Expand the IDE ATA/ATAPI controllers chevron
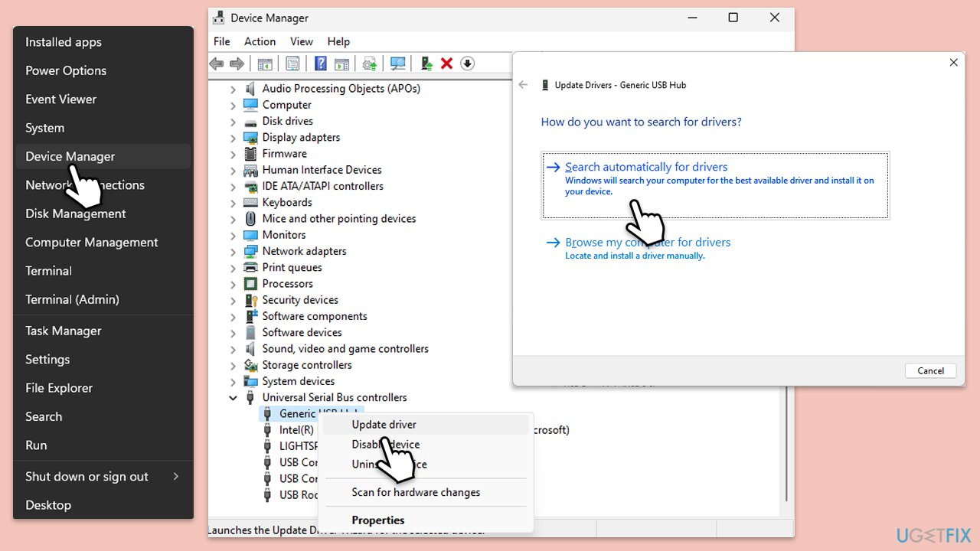The height and width of the screenshot is (551, 980). 234,186
